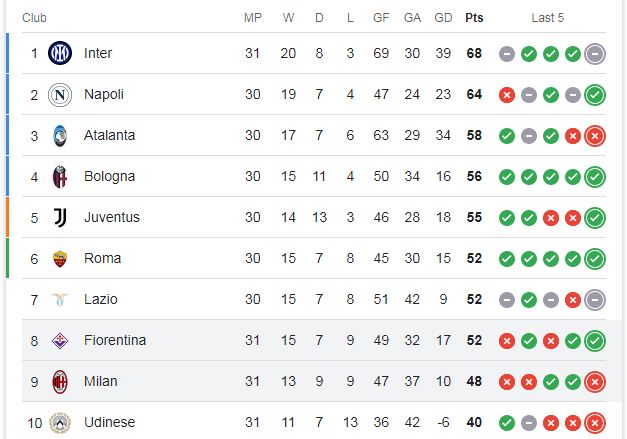Click Atalanta's most recent loss result icon

595,136
